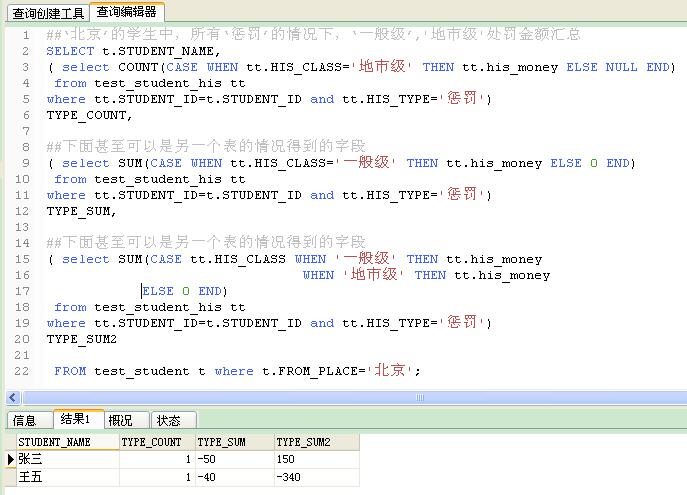
Task: Click line number 22 in the gutter
Action: (22, 371)
